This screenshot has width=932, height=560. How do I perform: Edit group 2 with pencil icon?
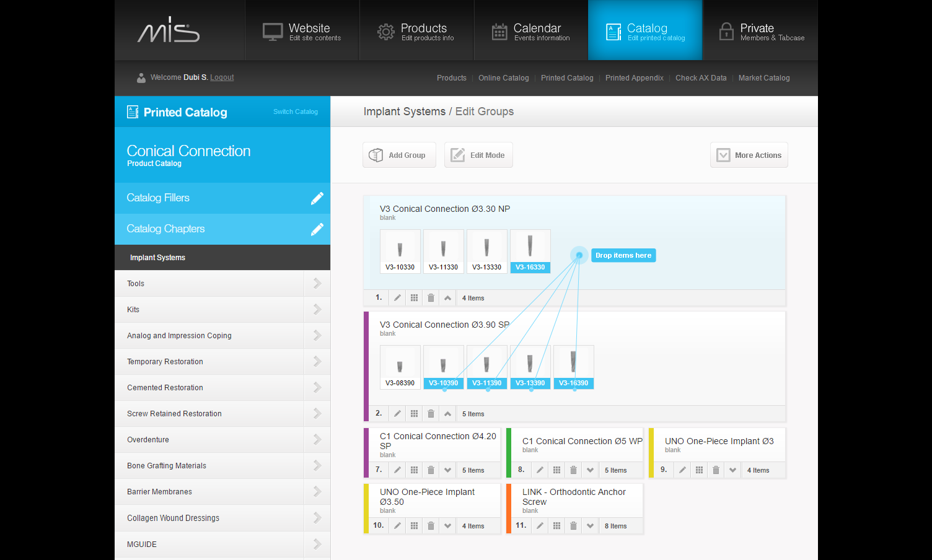point(398,414)
